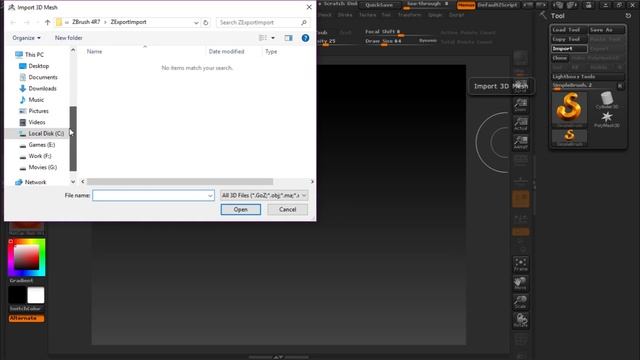Click the Zoom canvas icon
Image resolution: width=640 pixels, height=360 pixels.
pyautogui.click(x=520, y=105)
